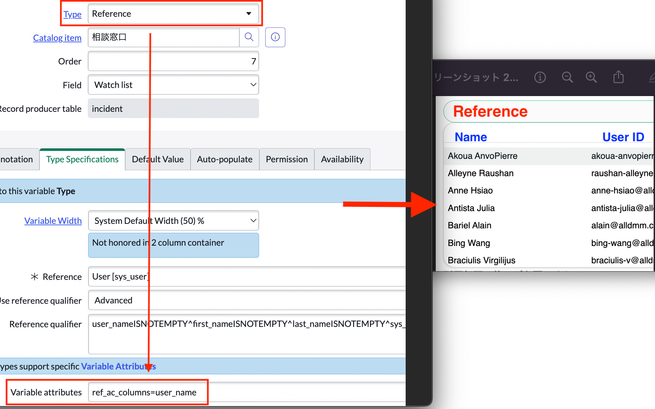
Task: Click the User ID column header
Action: tap(623, 137)
